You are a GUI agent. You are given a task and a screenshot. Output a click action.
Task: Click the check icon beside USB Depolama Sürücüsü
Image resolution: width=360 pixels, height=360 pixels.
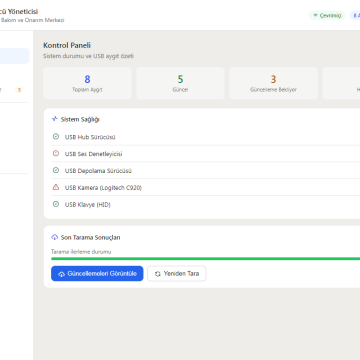pyautogui.click(x=56, y=170)
